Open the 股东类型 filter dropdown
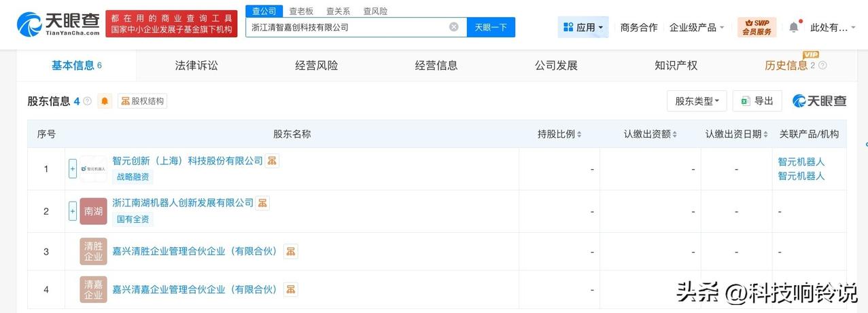The image size is (868, 313). point(697,101)
